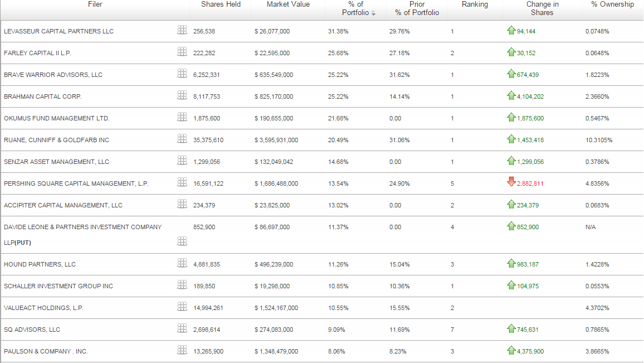Select market value $ 3,595,931,000

point(276,140)
